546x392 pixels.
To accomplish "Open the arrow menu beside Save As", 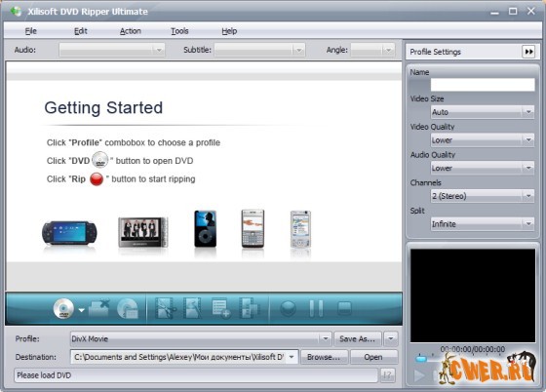I will point(391,338).
